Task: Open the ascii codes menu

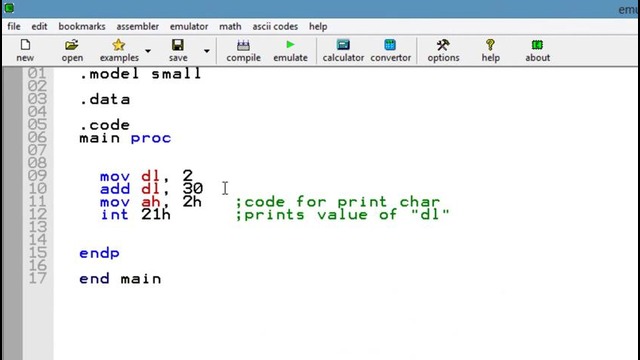Action: point(275,27)
